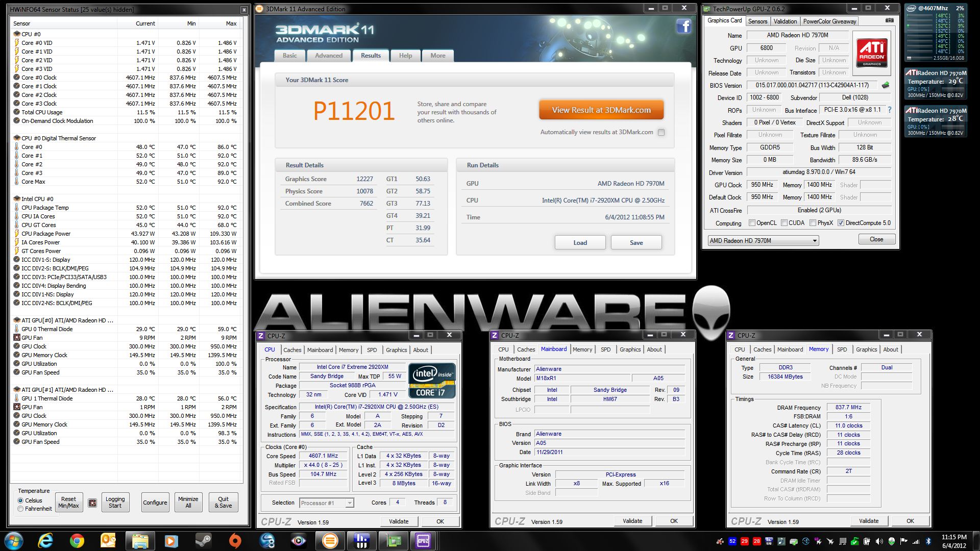Image resolution: width=980 pixels, height=551 pixels.
Task: Switch to GPU-Z taskbar icon
Action: pos(394,541)
